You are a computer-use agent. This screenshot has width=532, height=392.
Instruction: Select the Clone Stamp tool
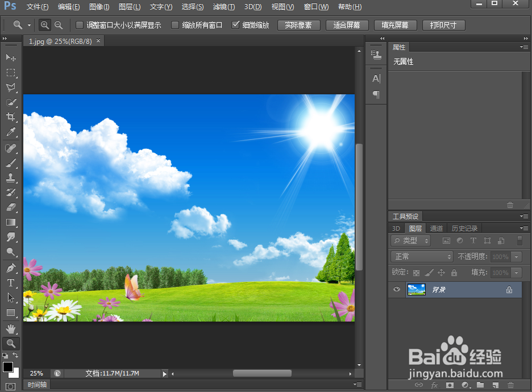pos(11,178)
